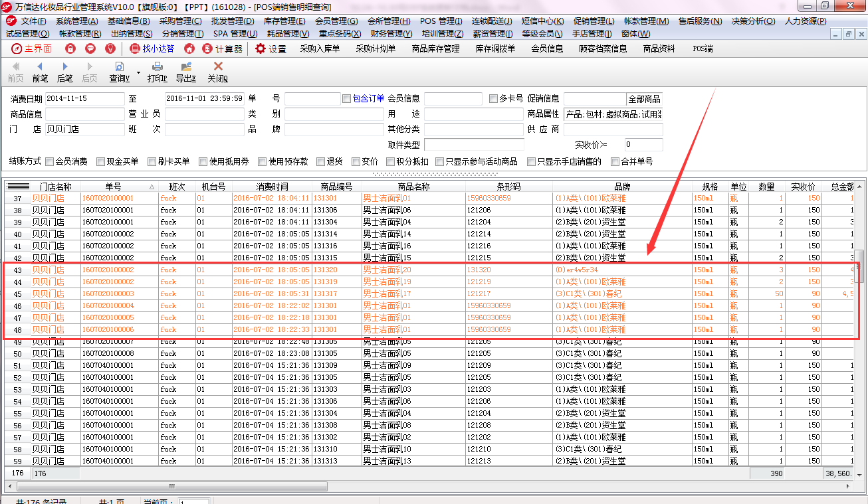The width and height of the screenshot is (868, 504).
Task: Open the 门店 store selector field
Action: [84, 129]
